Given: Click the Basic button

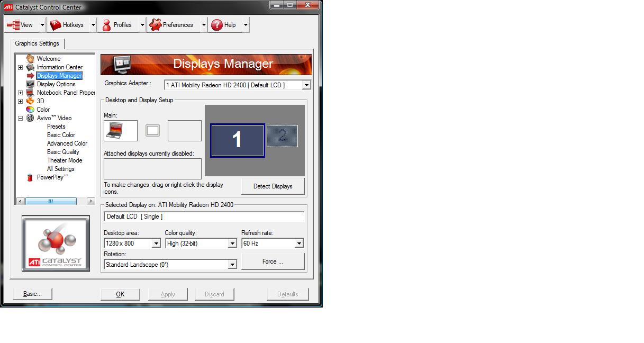Looking at the screenshot, I should pyautogui.click(x=32, y=294).
